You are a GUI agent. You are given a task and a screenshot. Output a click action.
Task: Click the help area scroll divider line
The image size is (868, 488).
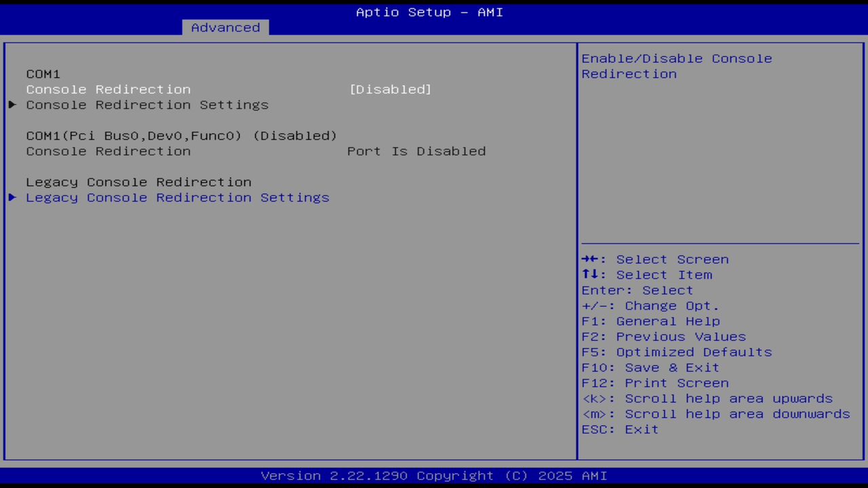click(x=720, y=241)
